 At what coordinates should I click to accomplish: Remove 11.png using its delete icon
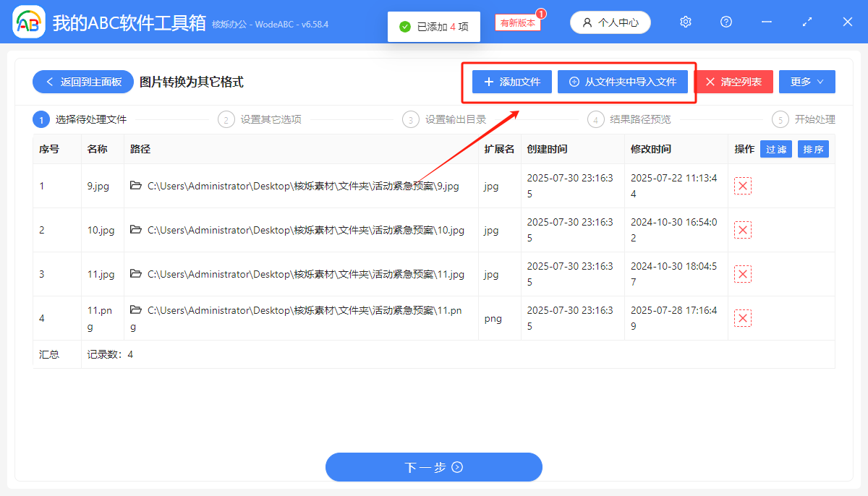[742, 317]
